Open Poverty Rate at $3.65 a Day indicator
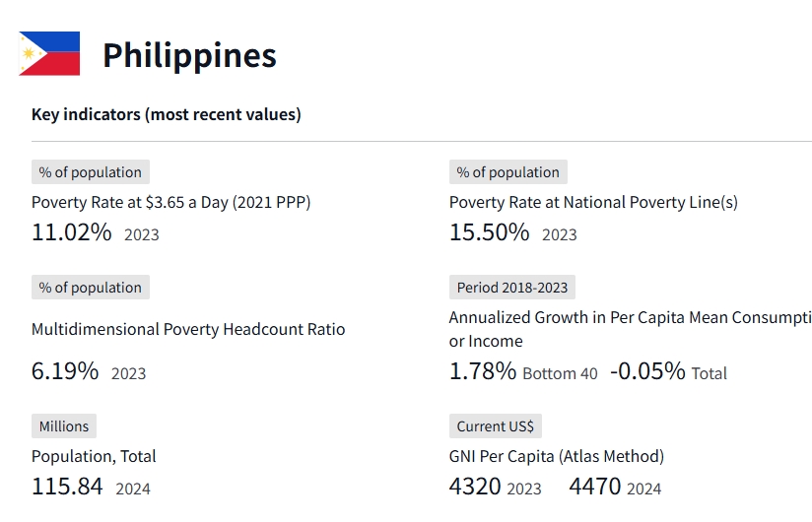This screenshot has width=812, height=522. (170, 202)
